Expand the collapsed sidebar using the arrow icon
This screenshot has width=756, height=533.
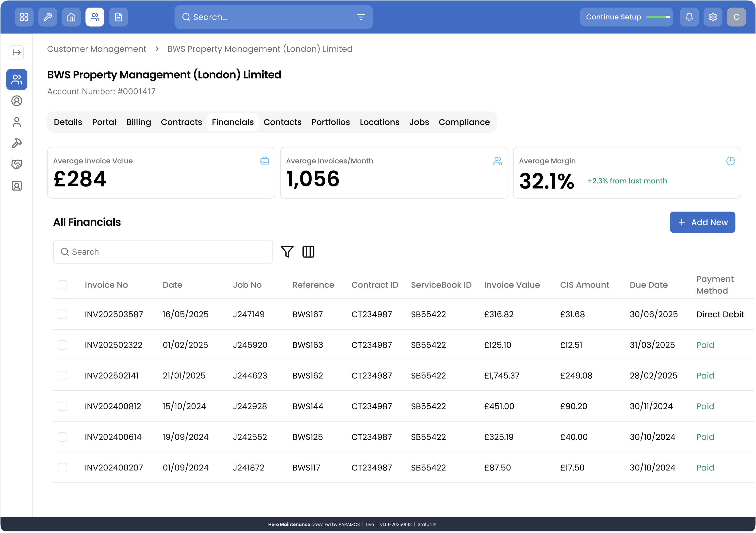16,52
